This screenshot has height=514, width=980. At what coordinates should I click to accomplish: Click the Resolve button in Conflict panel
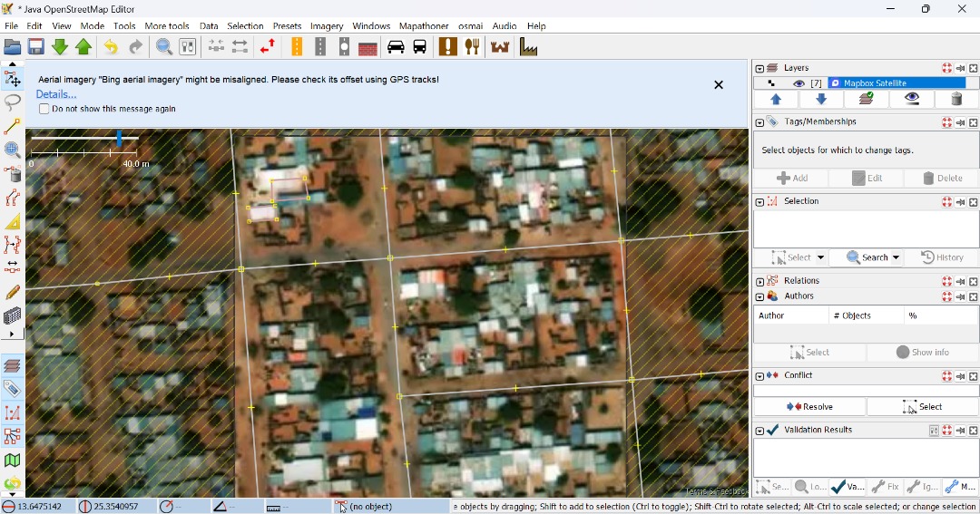pos(809,407)
